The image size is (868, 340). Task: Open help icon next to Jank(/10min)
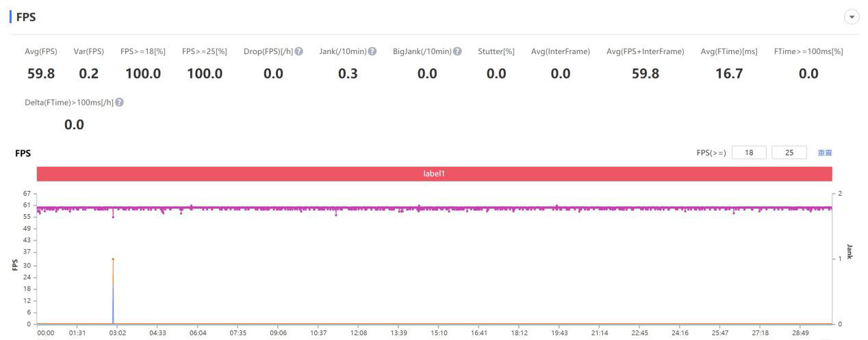[372, 52]
